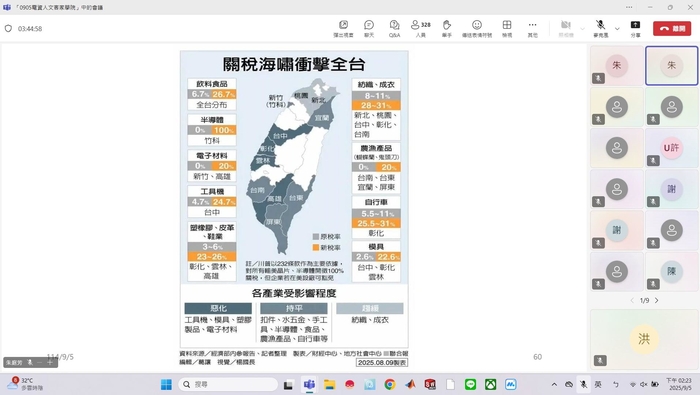Open Wi-Fi network settings in the tray
Image resolution: width=700 pixels, height=395 pixels.
click(633, 384)
